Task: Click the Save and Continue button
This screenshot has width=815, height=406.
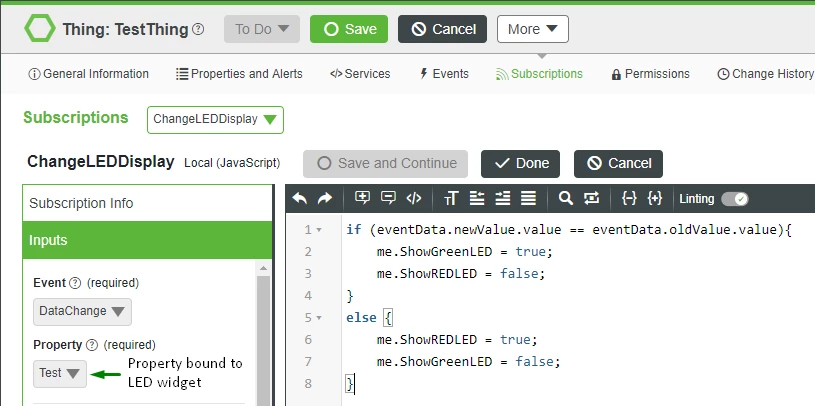Action: [x=385, y=164]
